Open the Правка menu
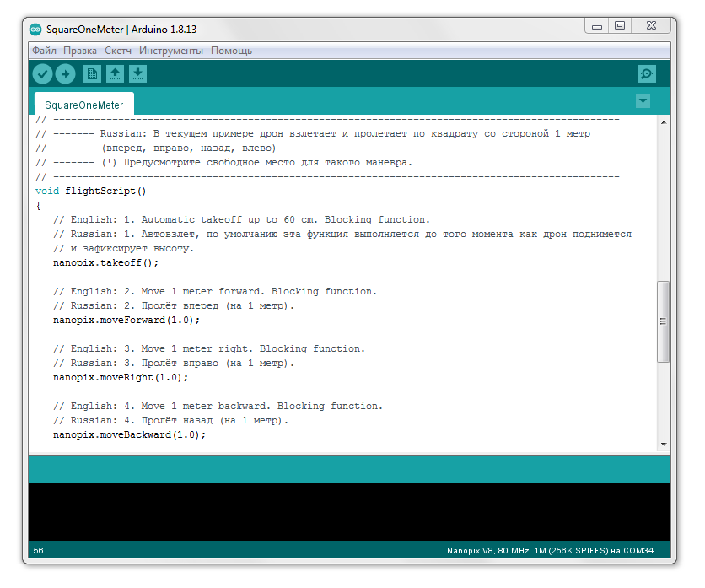 click(80, 51)
